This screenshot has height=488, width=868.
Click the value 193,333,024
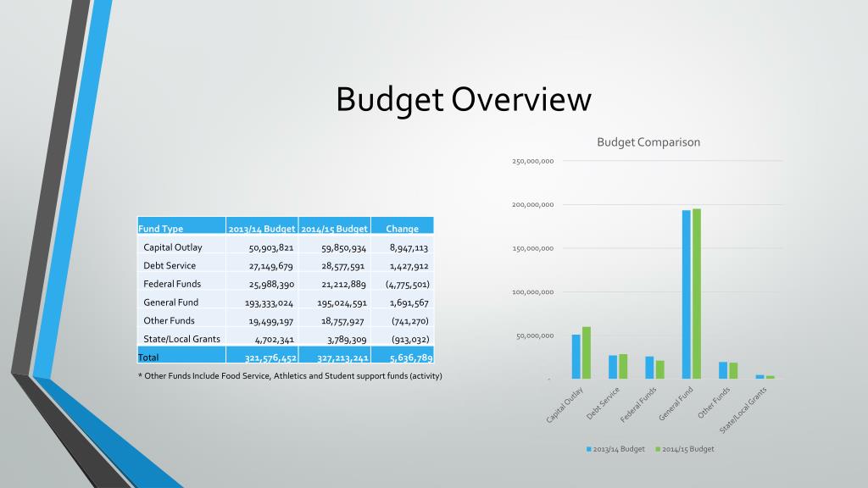coord(269,303)
